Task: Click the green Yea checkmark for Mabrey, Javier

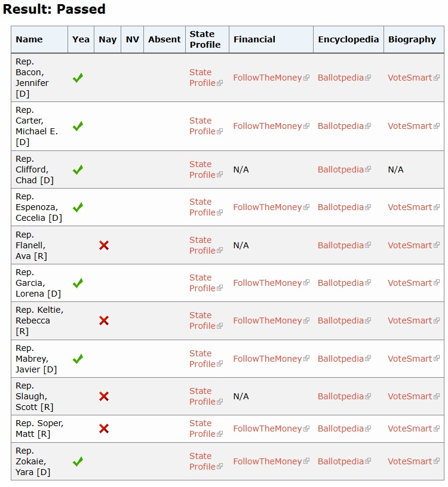Action: (78, 359)
